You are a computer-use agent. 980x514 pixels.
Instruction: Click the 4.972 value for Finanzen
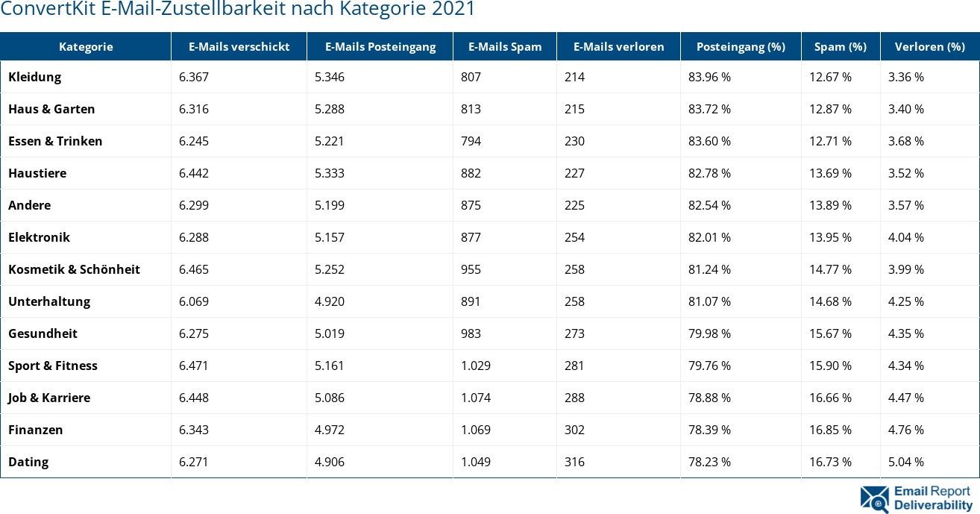pos(330,430)
